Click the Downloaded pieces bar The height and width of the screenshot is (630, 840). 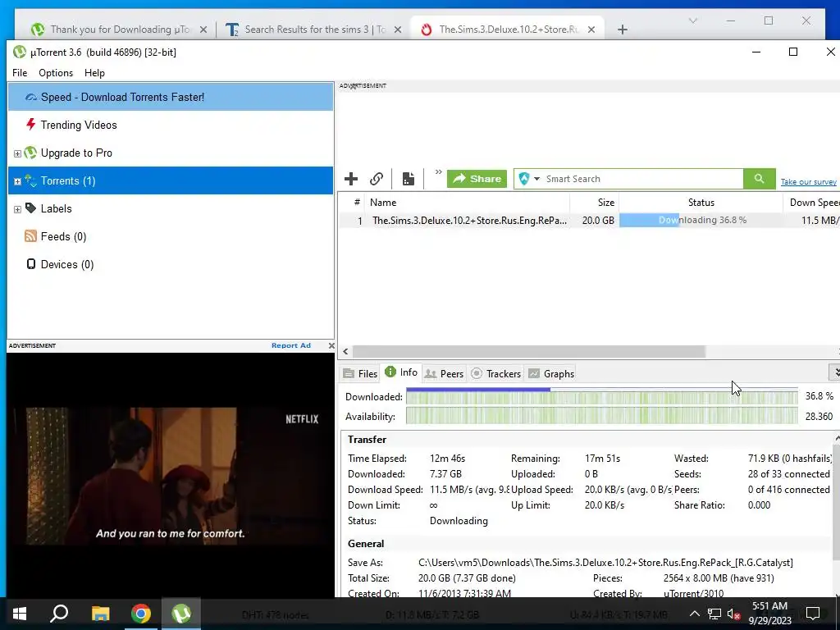[601, 397]
